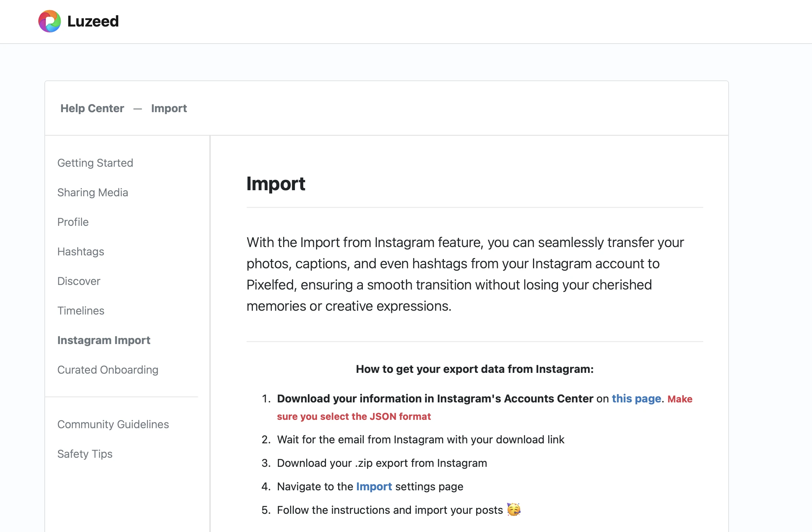Screen dimensions: 812x532
Task: Click the party face emoji
Action: pos(514,510)
